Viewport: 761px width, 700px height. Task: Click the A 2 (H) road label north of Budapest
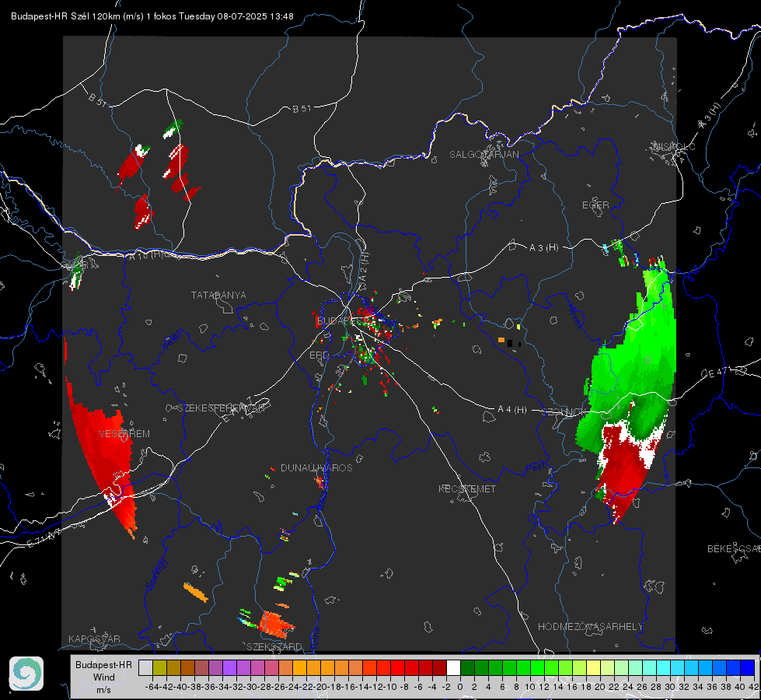point(363,268)
